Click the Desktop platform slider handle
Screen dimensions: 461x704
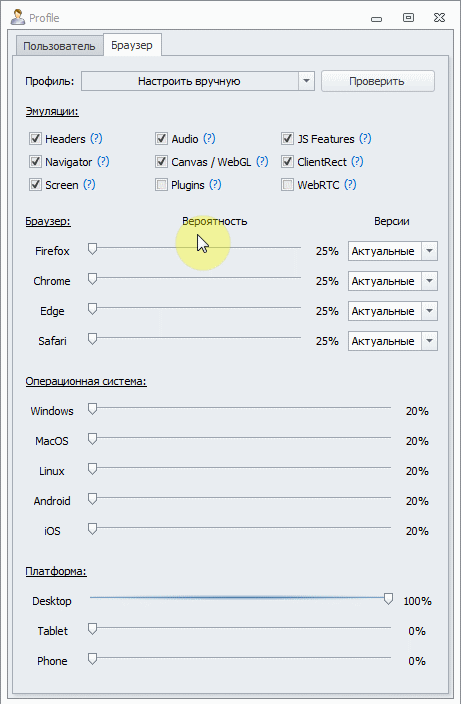click(x=388, y=599)
